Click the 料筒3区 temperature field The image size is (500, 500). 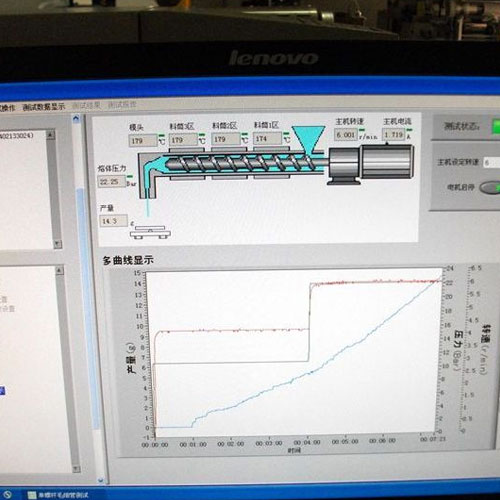183,140
